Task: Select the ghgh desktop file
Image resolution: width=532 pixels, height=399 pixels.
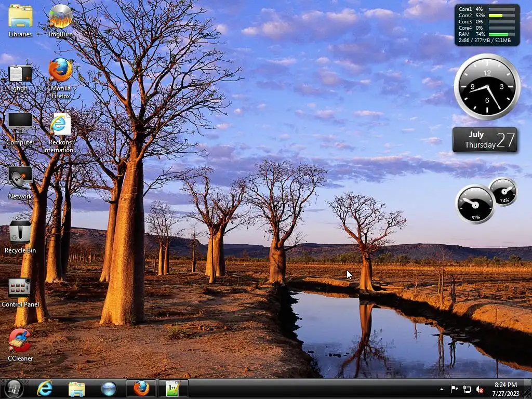Action: 20,78
